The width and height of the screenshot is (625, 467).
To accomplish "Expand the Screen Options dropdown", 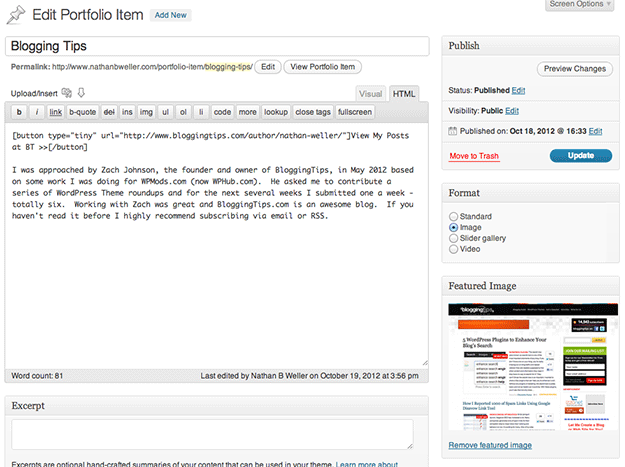I will (x=580, y=4).
